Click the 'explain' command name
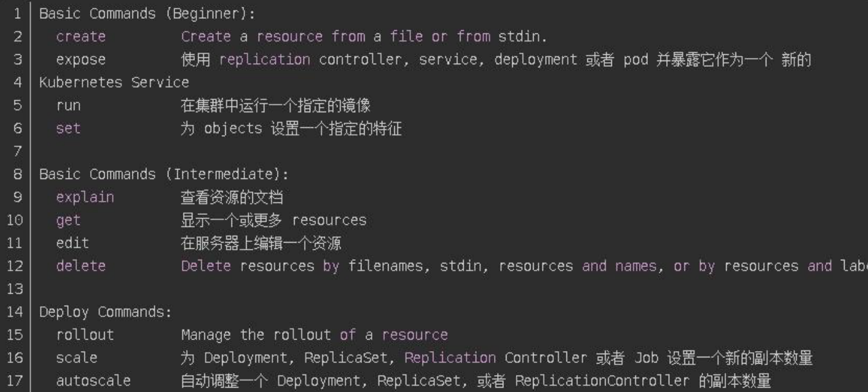 (x=85, y=197)
